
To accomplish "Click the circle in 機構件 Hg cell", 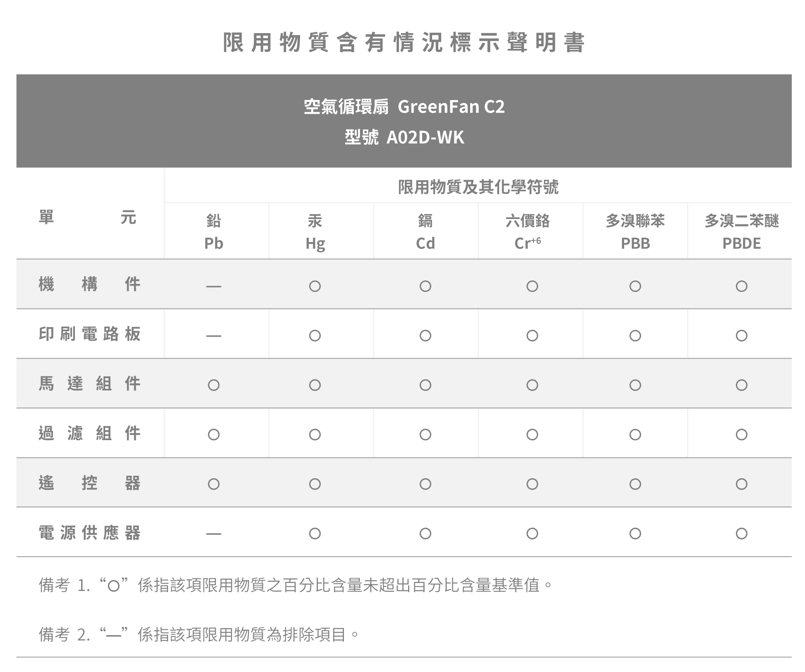I will tap(315, 286).
